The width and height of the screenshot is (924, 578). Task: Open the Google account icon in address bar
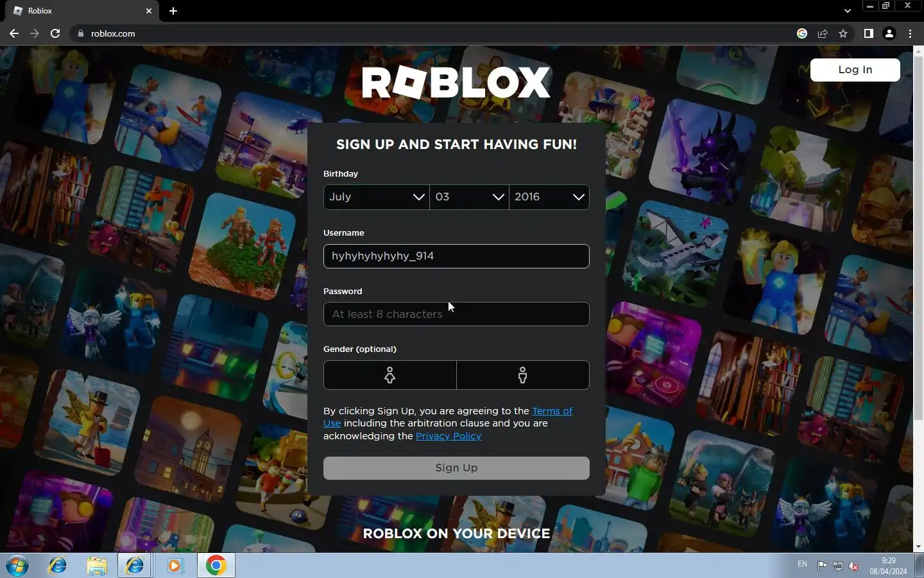click(802, 33)
